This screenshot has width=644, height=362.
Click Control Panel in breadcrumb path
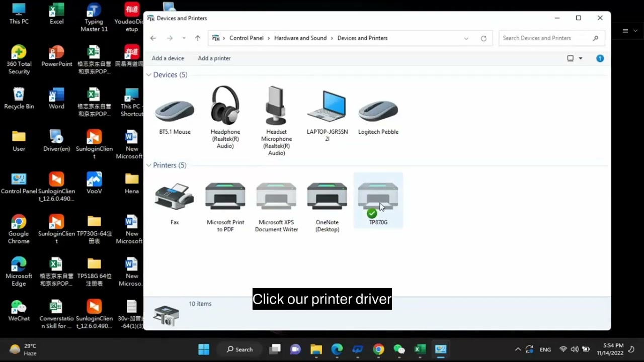pos(247,38)
